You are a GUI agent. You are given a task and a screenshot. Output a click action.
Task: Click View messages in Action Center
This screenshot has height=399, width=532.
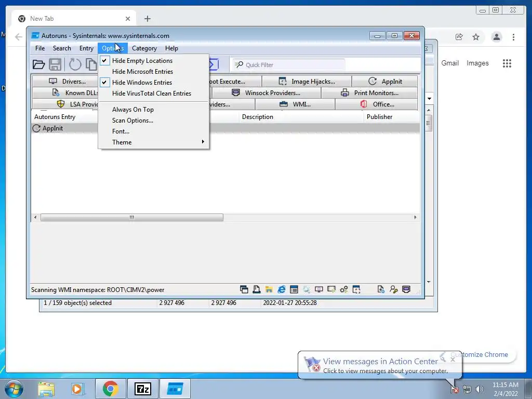pos(380,362)
